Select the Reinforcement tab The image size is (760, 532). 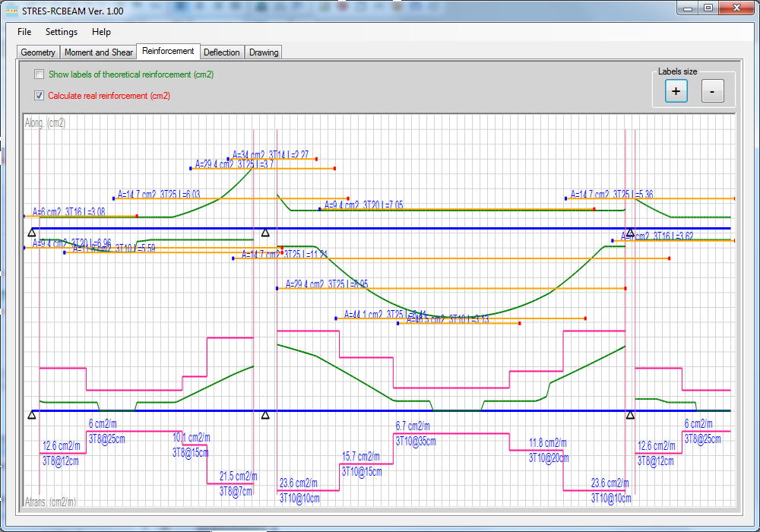[x=168, y=51]
